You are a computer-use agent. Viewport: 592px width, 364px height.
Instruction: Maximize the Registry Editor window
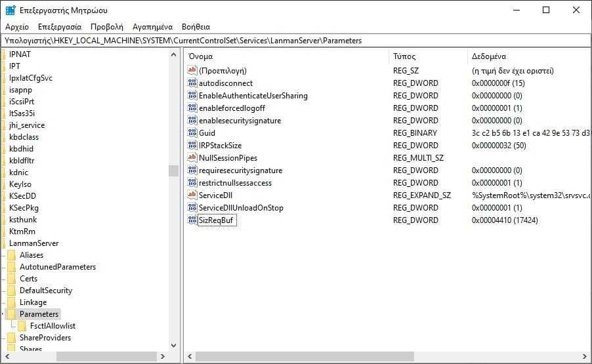pyautogui.click(x=546, y=10)
